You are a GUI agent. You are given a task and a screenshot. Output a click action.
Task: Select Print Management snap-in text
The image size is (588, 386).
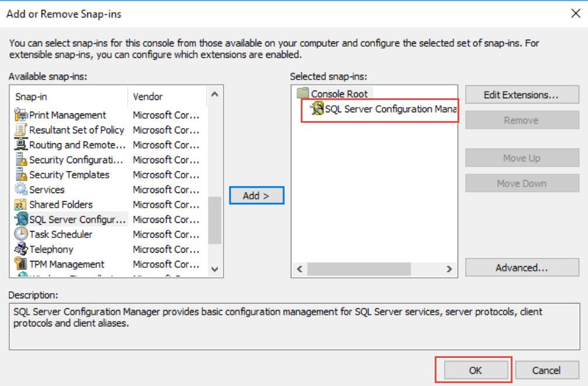(67, 115)
